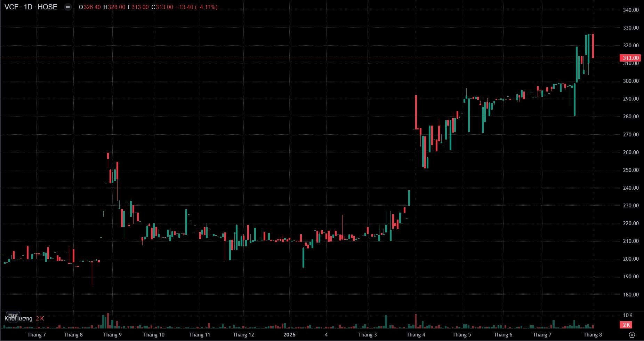Click the 10K label on volume scale
The image size is (644, 341).
point(628,315)
